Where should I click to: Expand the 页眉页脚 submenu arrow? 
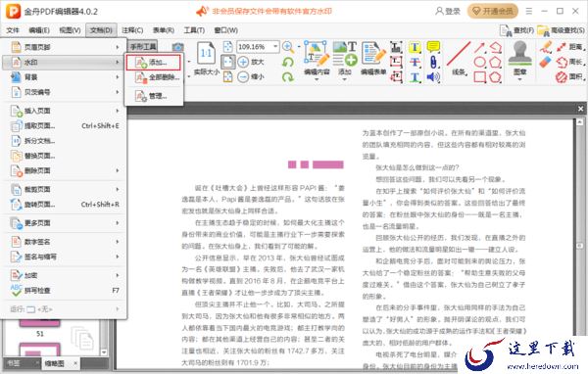click(118, 47)
